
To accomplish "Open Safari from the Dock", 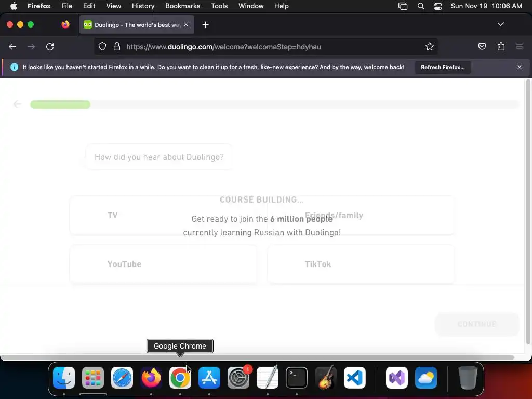I will pos(122,378).
